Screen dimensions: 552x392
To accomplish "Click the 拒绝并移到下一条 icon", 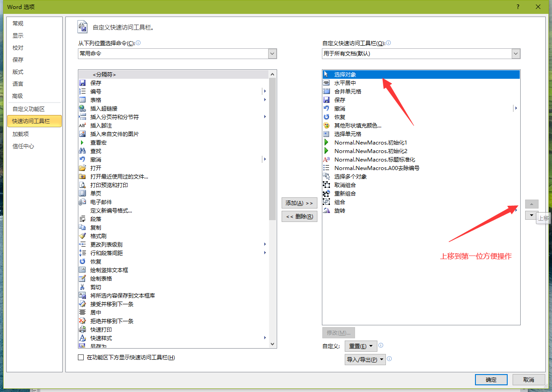I will [82, 321].
